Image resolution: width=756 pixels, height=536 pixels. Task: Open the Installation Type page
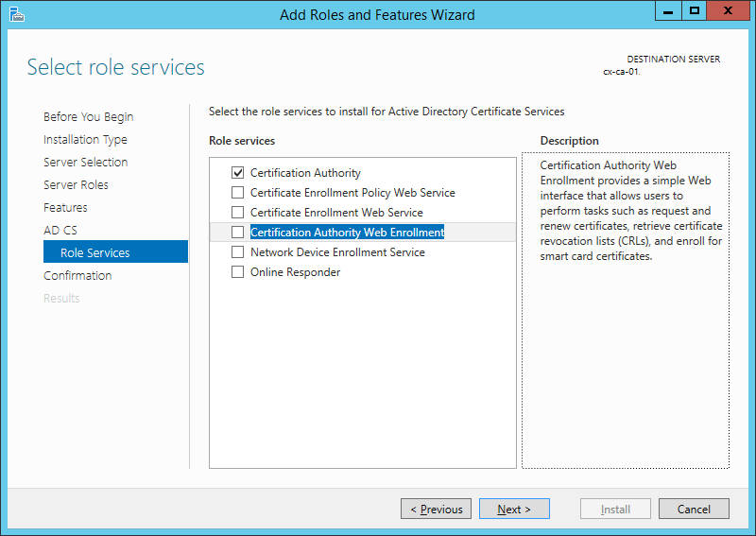coord(85,140)
